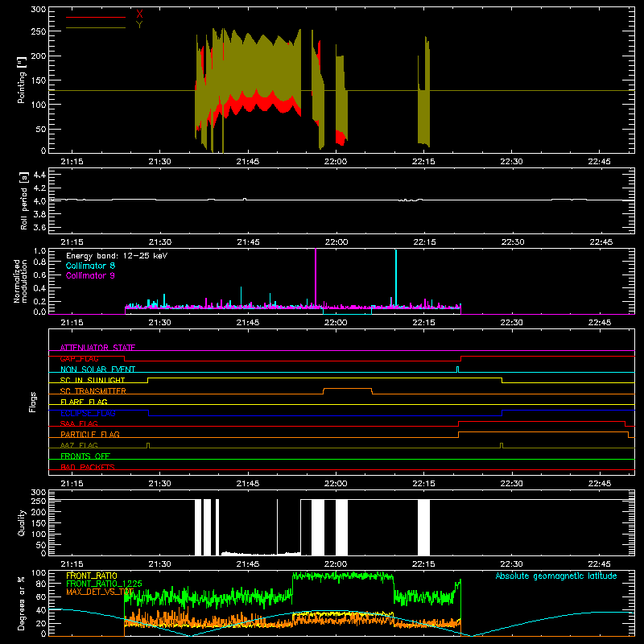Click the 21:45 tick under the Roll period plot
Screen dimensions: 644x644
(248, 242)
